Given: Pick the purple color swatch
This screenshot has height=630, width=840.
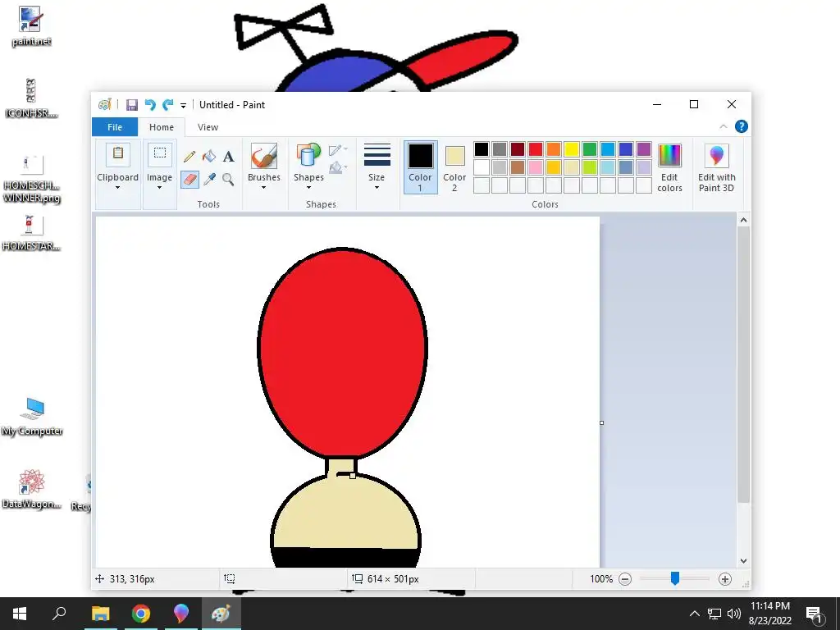Looking at the screenshot, I should pos(643,149).
